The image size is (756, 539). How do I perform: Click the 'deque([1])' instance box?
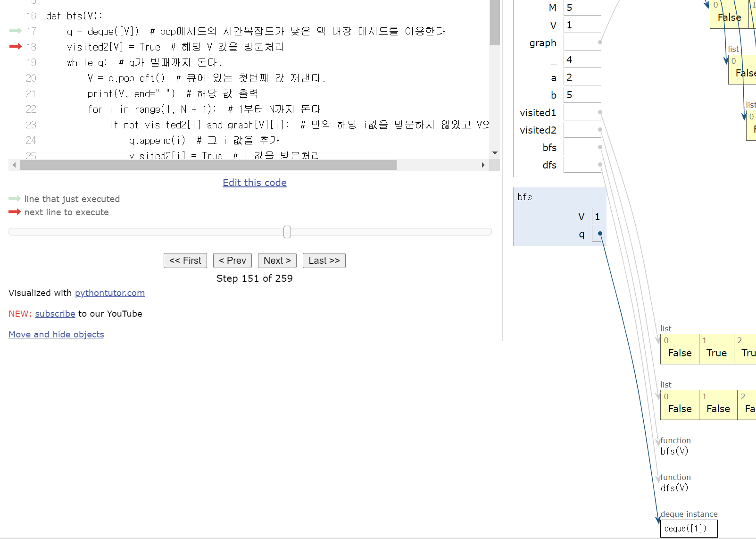click(689, 529)
